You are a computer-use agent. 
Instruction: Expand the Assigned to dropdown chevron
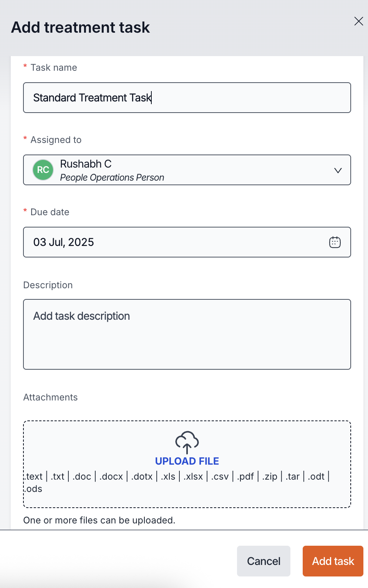pyautogui.click(x=338, y=170)
